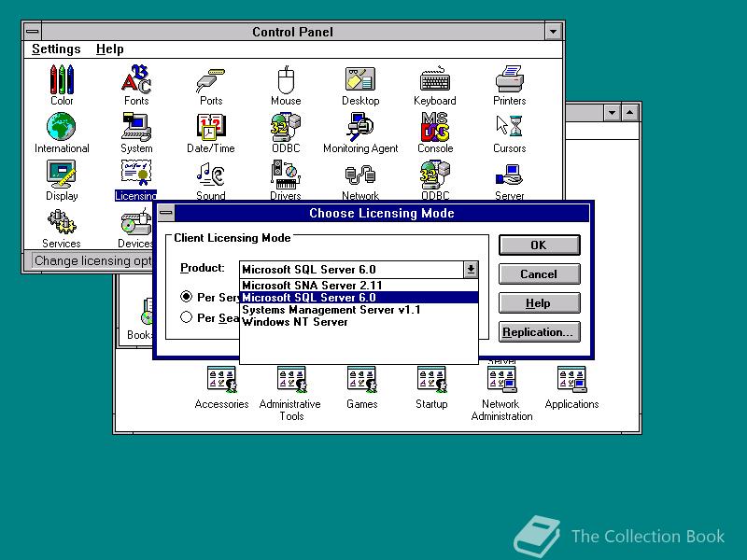Screen dimensions: 747x560
Task: Open the Applications program group
Action: click(x=571, y=387)
